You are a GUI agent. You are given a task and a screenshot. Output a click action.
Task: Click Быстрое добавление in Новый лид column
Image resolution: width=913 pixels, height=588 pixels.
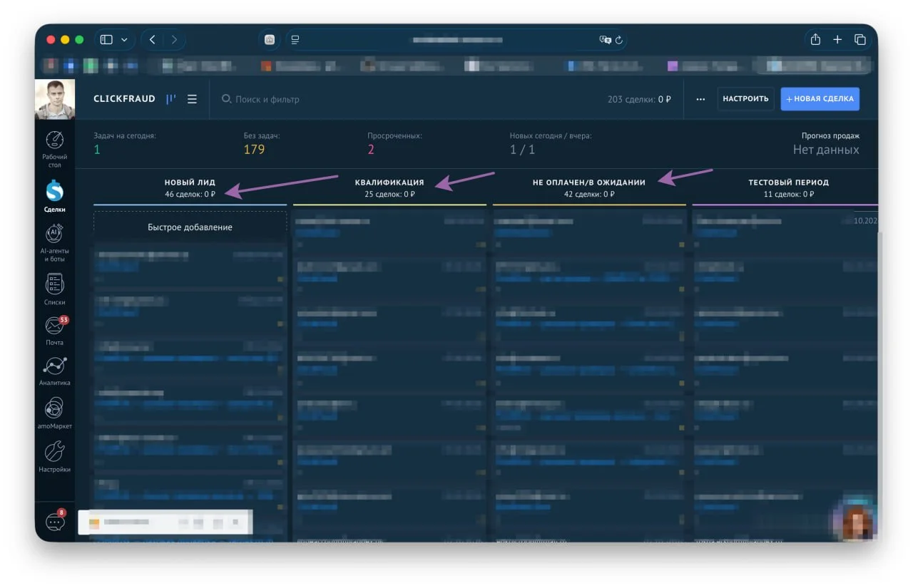(190, 227)
